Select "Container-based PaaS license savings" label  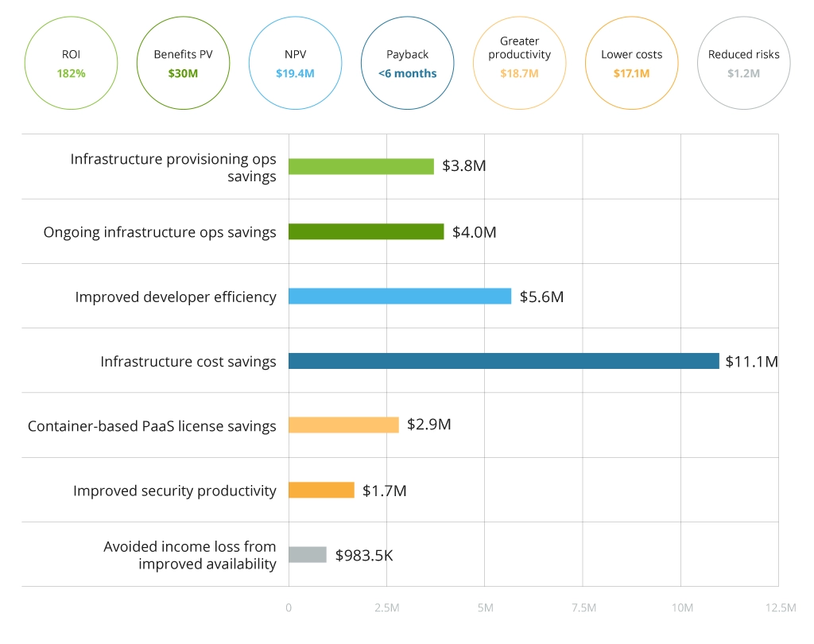(152, 426)
